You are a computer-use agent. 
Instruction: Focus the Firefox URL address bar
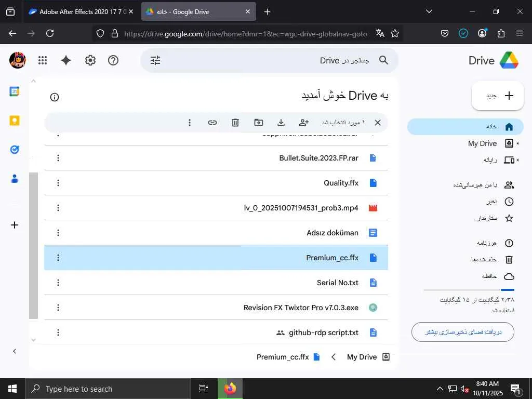(x=245, y=34)
